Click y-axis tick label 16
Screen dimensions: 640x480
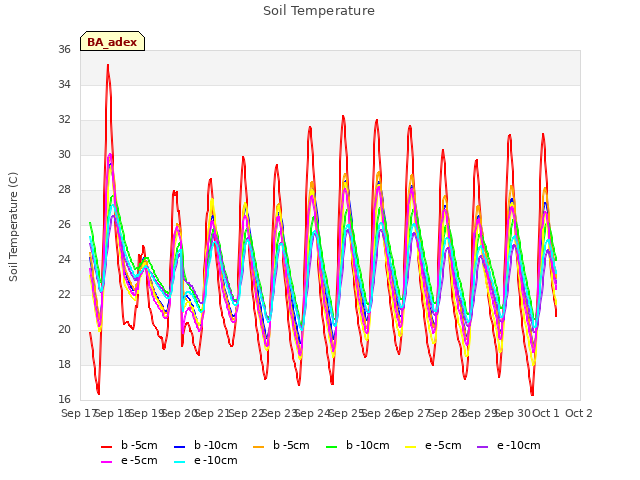pyautogui.click(x=64, y=399)
